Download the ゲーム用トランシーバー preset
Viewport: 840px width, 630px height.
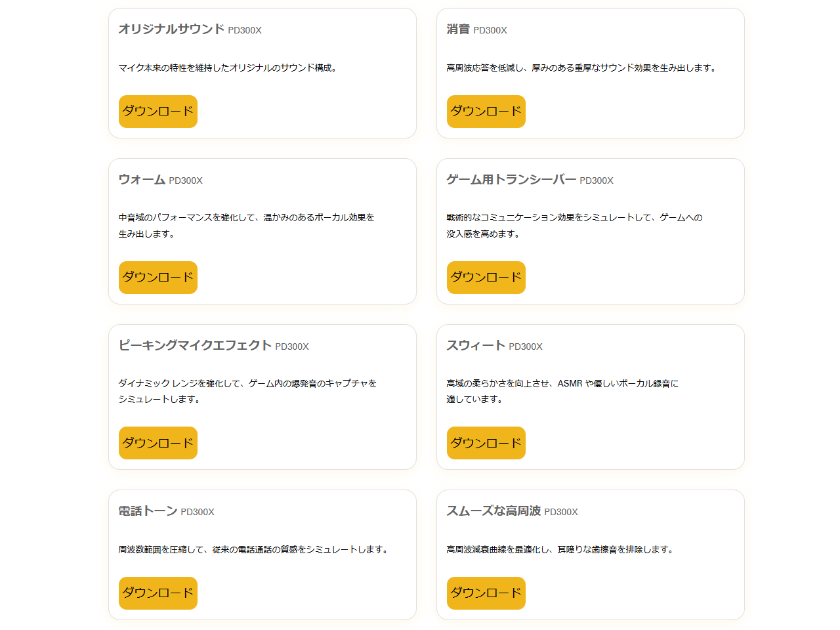(x=486, y=278)
